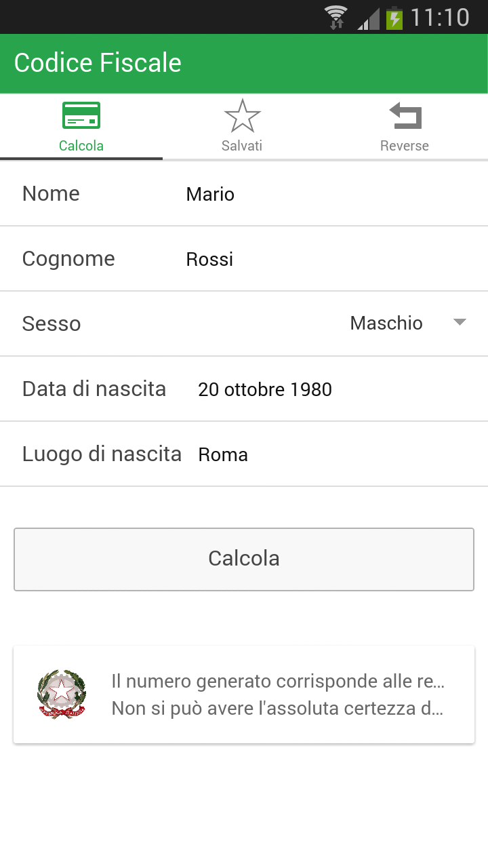Tap the battery charging icon

(394, 18)
